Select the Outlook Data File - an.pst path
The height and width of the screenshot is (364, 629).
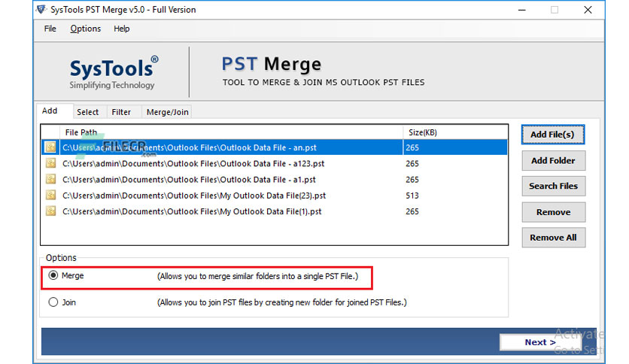coord(190,147)
